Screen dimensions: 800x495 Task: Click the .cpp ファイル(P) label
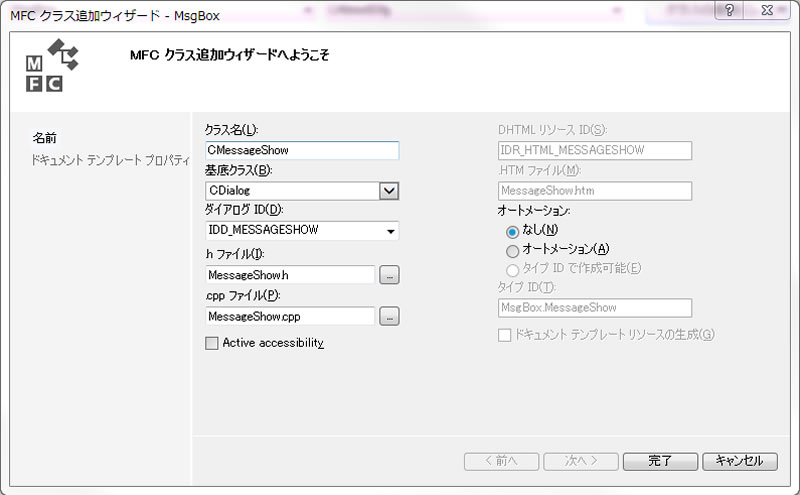(x=243, y=295)
